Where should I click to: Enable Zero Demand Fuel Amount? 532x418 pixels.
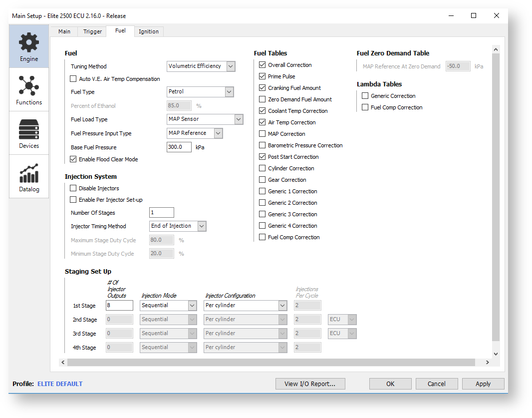tap(263, 99)
